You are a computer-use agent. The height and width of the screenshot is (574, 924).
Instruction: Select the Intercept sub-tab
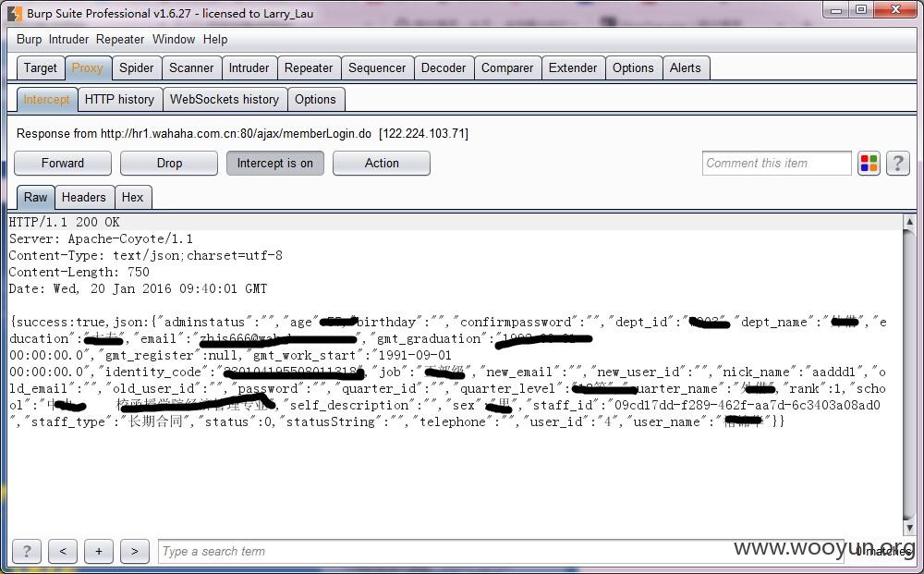click(46, 99)
